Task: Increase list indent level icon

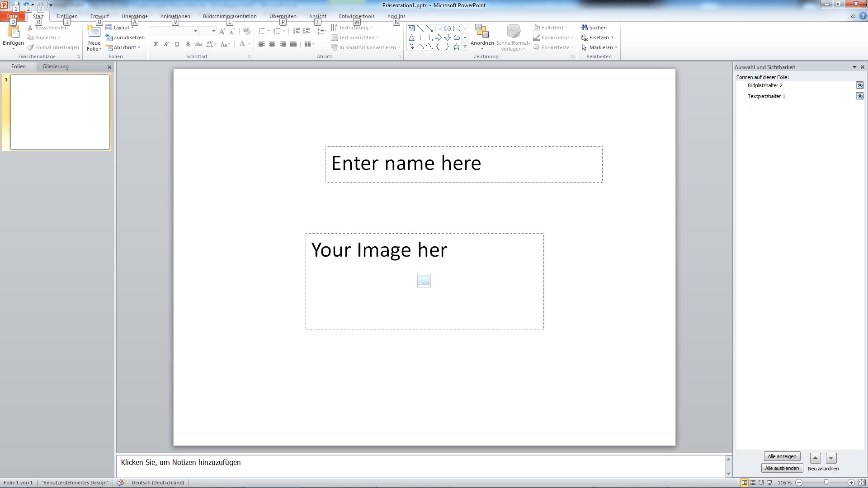Action: 307,31
